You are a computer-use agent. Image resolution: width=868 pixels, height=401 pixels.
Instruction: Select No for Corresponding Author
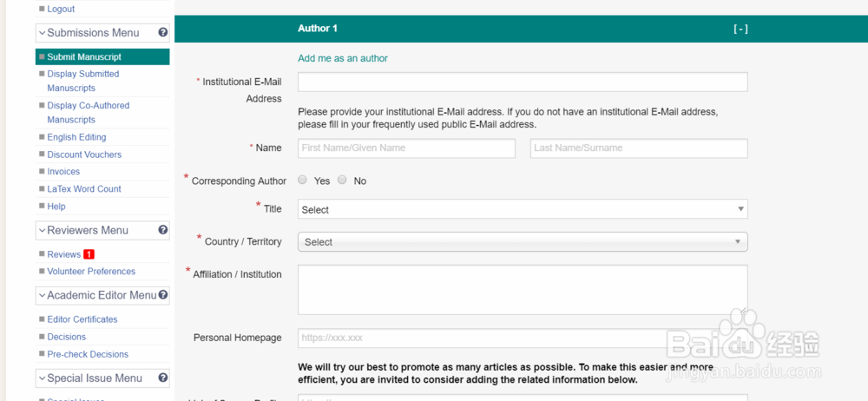click(x=342, y=180)
